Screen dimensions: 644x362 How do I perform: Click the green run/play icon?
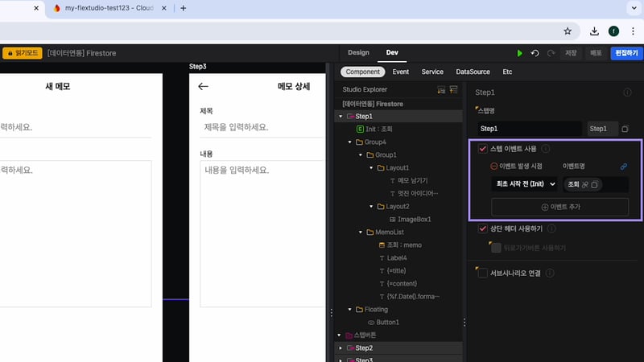click(x=519, y=53)
